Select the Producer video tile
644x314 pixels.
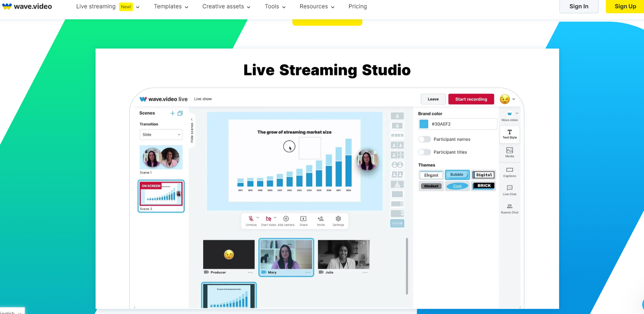tap(229, 255)
